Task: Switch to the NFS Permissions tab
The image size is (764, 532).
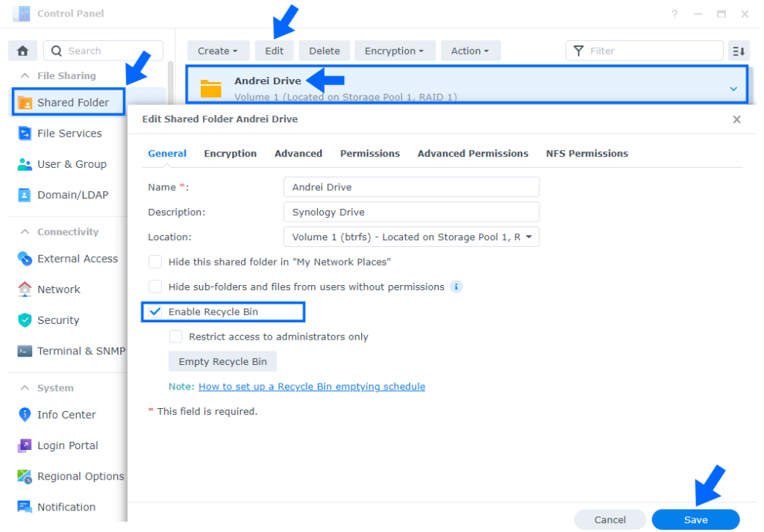Action: coord(586,153)
